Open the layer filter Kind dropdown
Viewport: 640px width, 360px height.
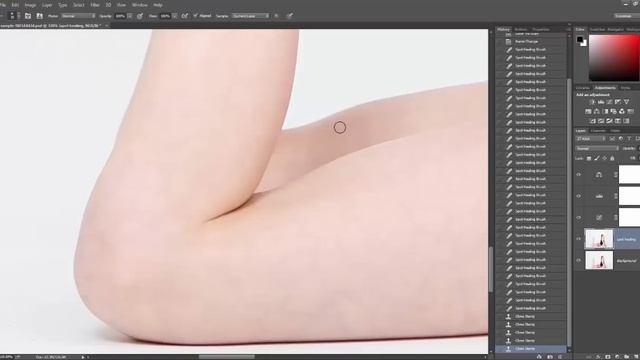tap(591, 139)
